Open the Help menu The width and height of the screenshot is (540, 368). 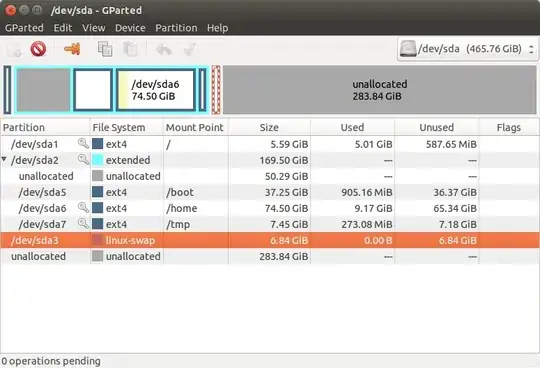tap(218, 28)
